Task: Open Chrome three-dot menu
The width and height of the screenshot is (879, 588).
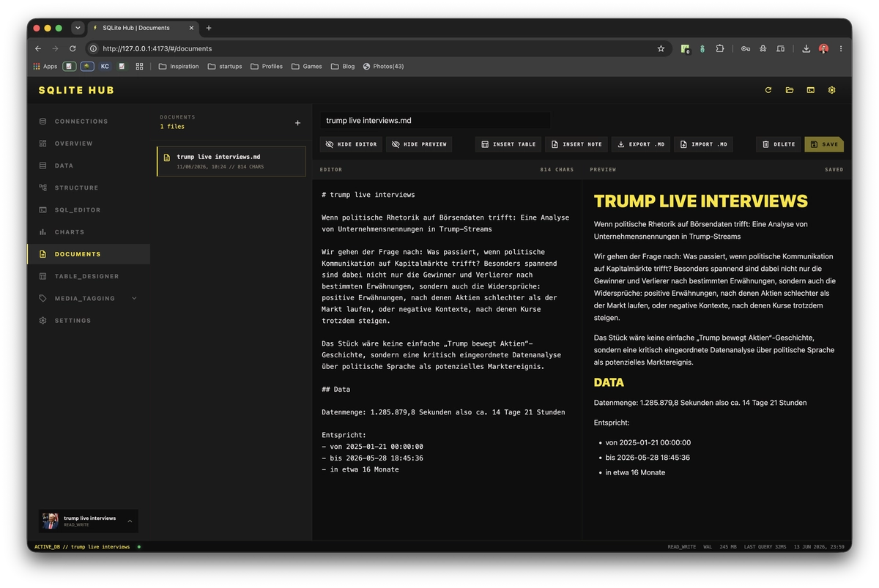Action: point(841,48)
